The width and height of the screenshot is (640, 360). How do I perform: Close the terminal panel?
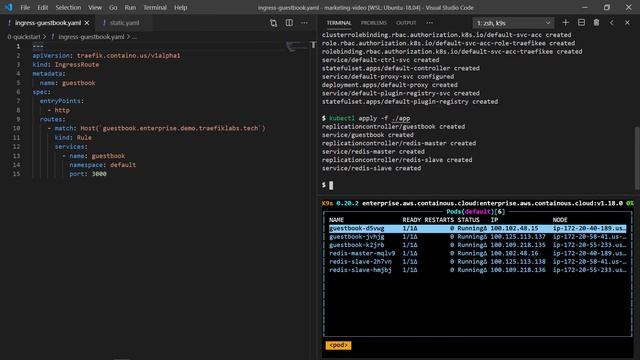coord(627,23)
